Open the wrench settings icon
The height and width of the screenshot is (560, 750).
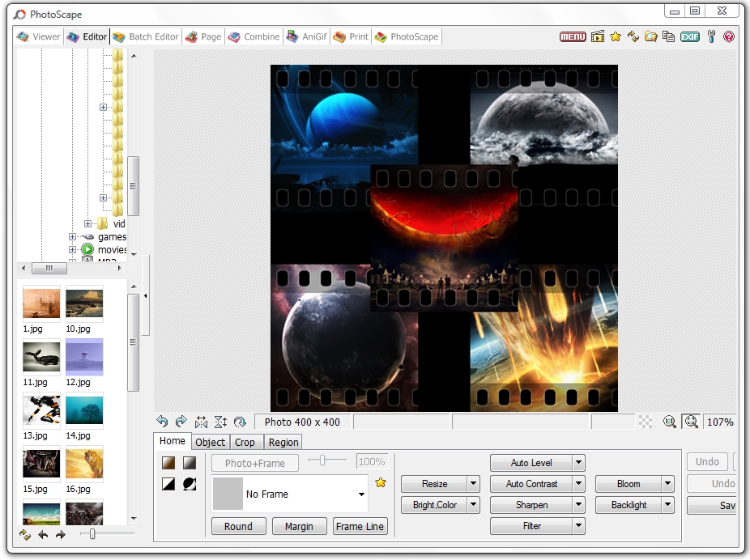[x=711, y=36]
